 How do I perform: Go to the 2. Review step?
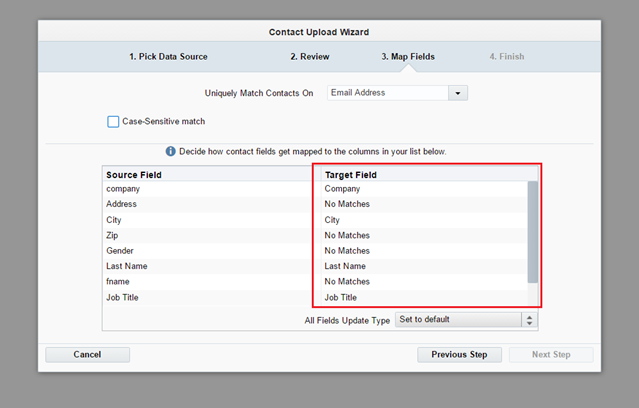click(x=310, y=57)
